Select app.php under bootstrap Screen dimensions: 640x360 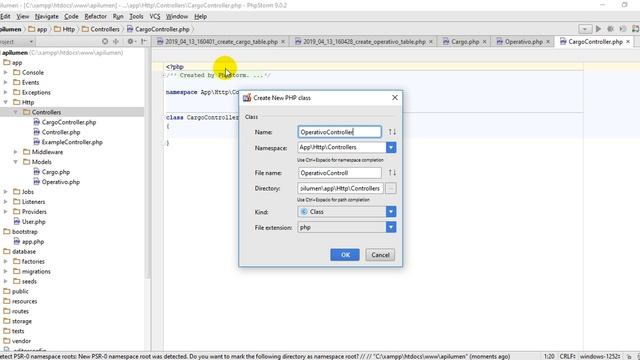coord(29,242)
